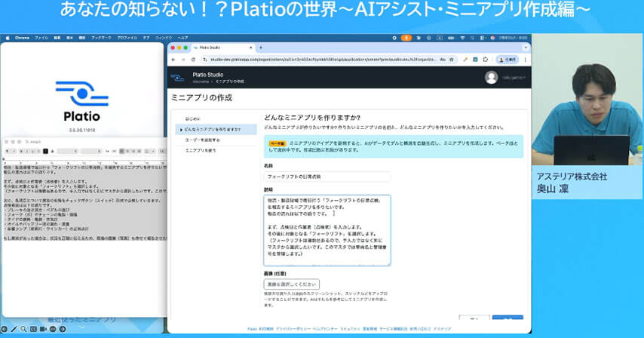Click the site information icon in address bar
644x338 pixels.
[x=205, y=60]
